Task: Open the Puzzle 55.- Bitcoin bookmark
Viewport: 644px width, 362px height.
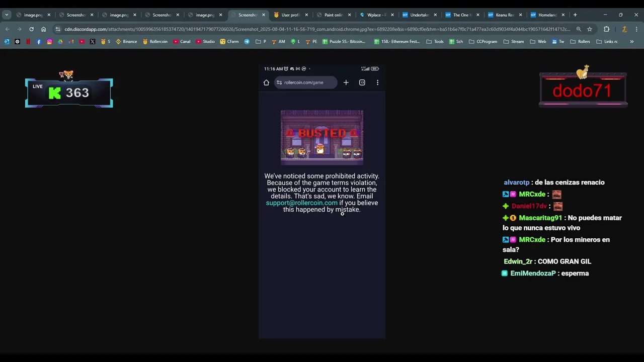Action: click(344, 42)
